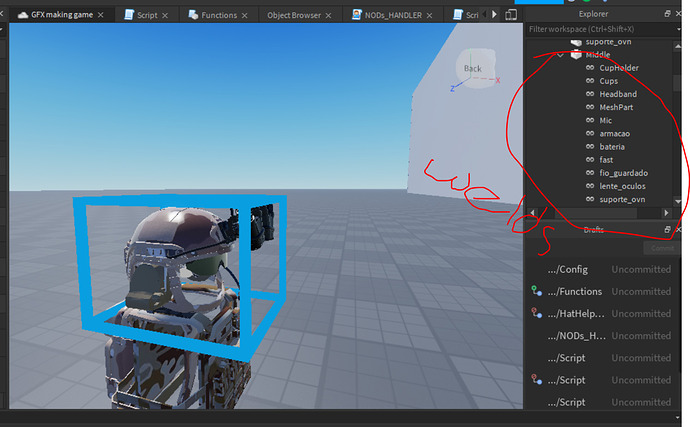This screenshot has width=690, height=427.
Task: Undock the Drafts panel
Action: pos(667,229)
